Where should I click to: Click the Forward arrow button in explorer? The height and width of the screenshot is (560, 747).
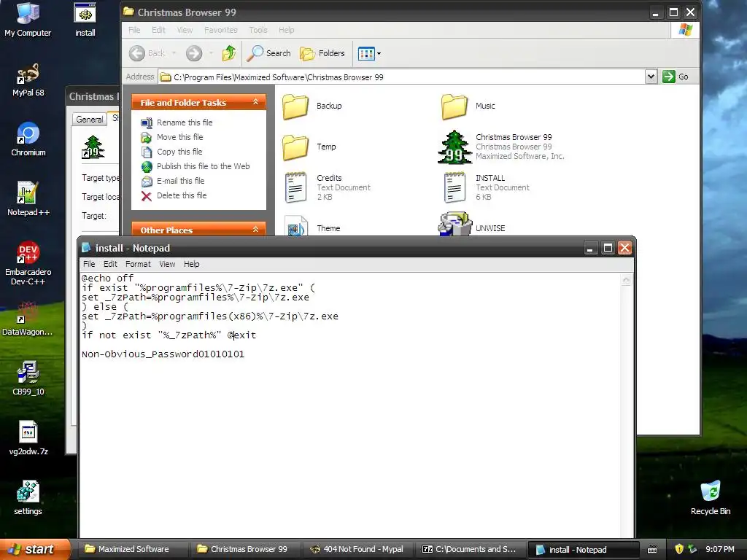point(194,53)
